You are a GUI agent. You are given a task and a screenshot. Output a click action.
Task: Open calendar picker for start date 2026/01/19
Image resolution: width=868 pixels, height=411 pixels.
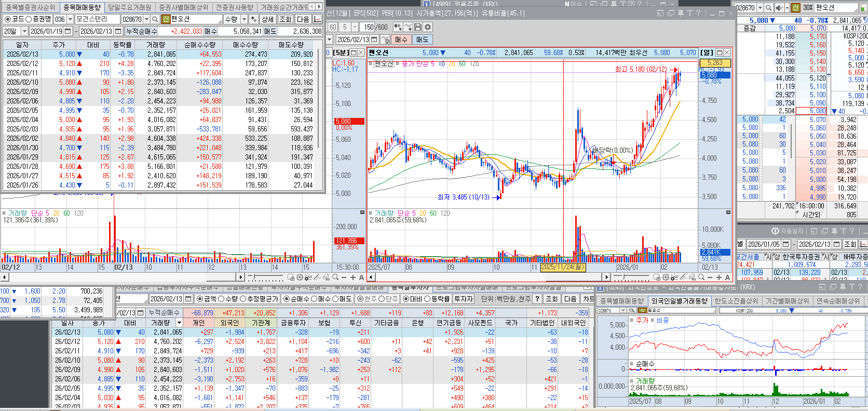67,31
